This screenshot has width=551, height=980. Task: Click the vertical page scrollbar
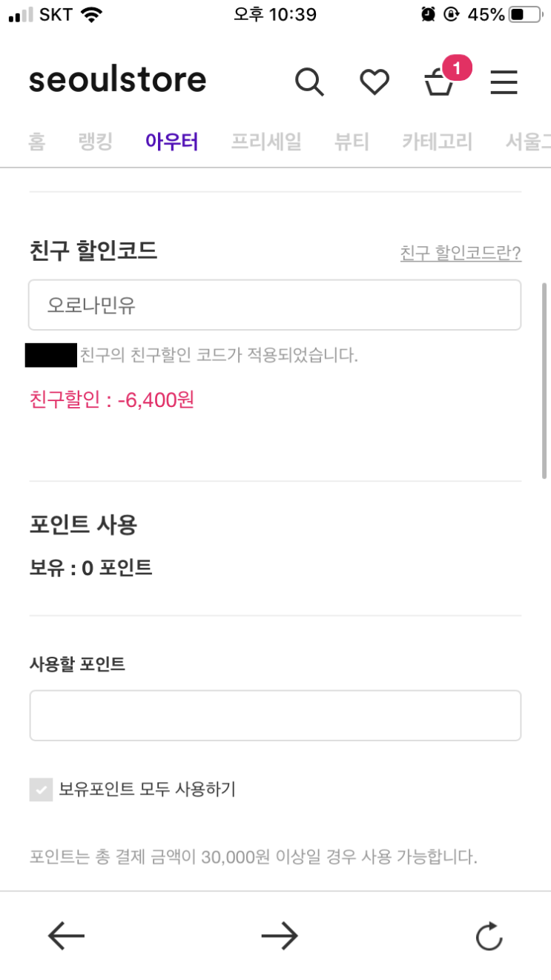click(x=544, y=380)
